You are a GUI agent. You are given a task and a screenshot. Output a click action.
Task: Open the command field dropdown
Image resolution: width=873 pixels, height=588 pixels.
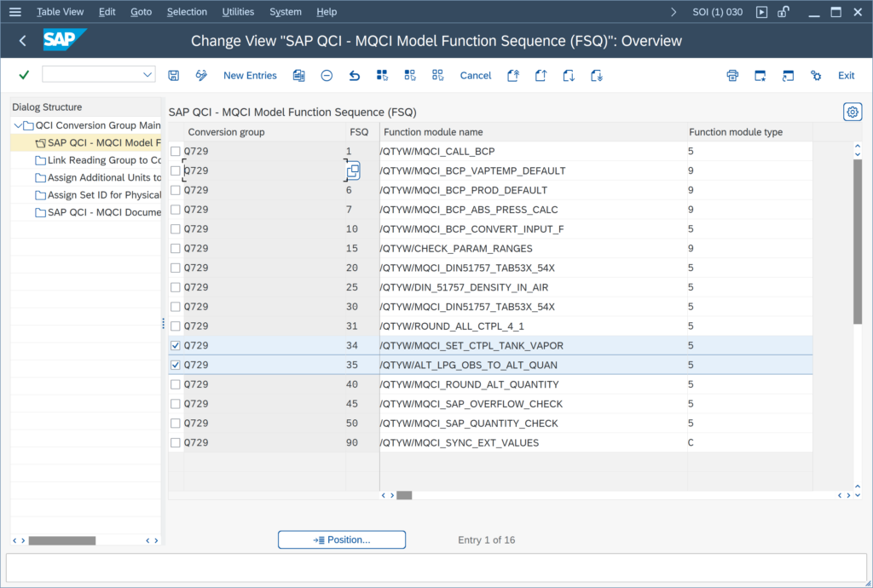147,74
